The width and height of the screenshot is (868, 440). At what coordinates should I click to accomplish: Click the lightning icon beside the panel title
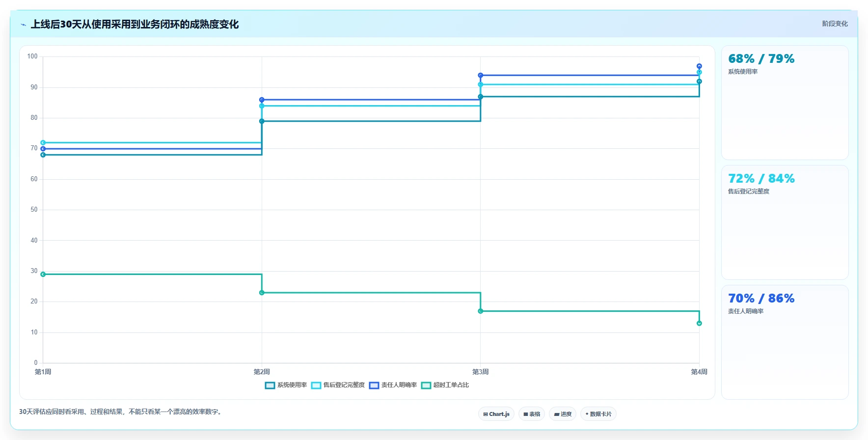[x=23, y=25]
